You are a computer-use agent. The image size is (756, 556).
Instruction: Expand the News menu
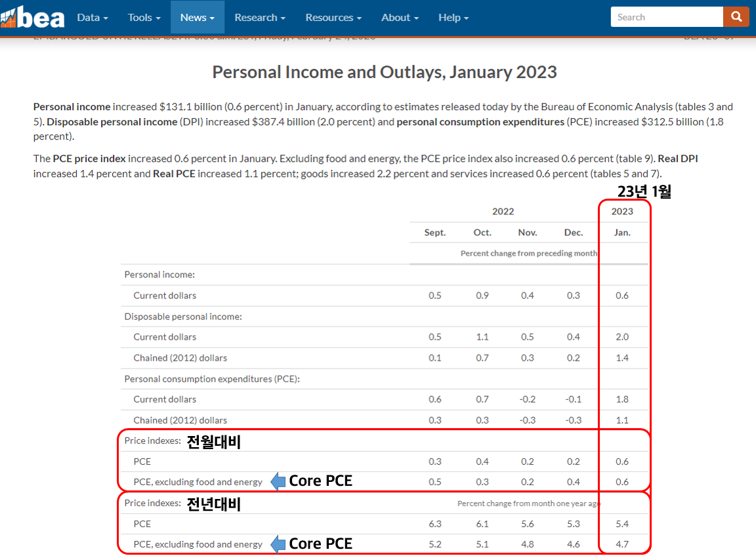tap(197, 17)
